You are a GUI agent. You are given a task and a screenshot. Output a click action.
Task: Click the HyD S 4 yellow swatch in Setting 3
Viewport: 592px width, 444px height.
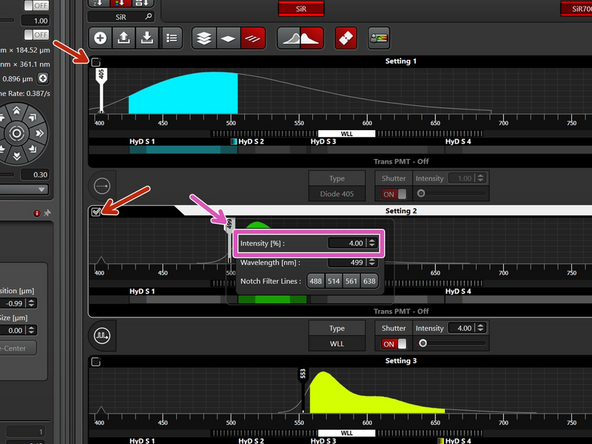coord(441,441)
